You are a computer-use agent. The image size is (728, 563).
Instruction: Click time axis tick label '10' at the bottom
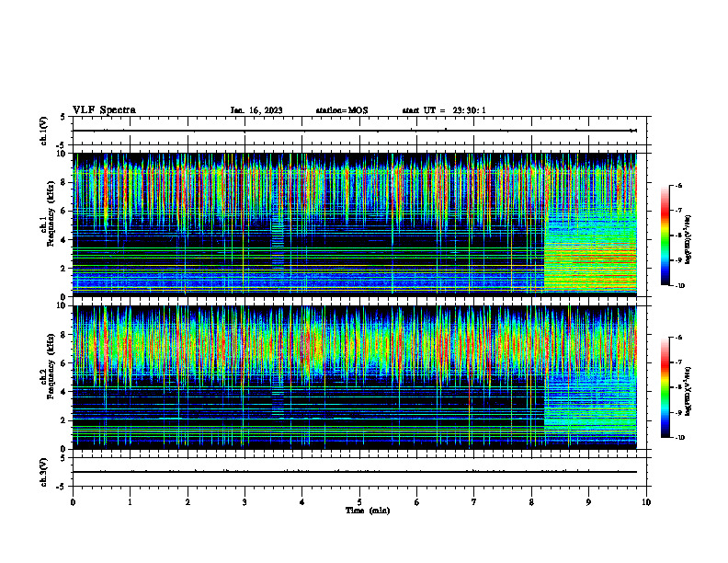click(x=646, y=502)
